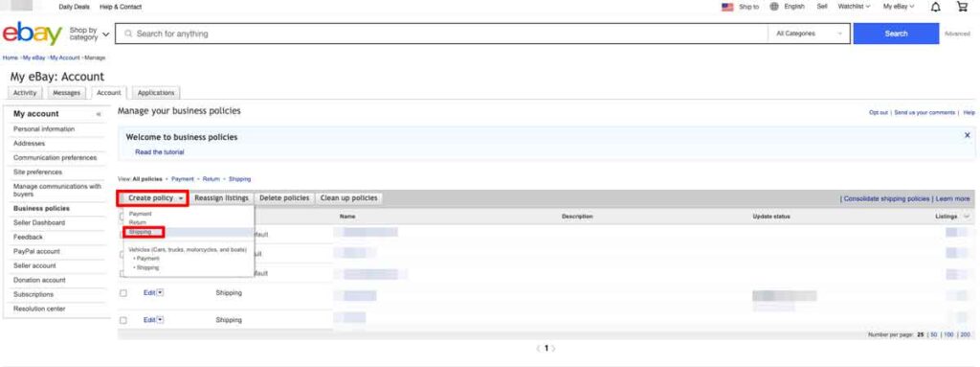Click Consolidate shipping policies link
The height and width of the screenshot is (367, 980).
(x=886, y=198)
